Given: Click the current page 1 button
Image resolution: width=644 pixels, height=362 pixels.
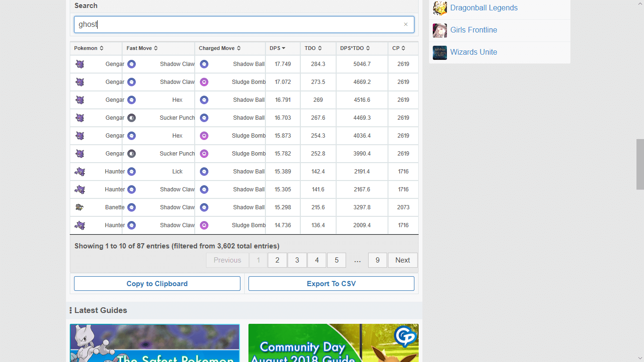Looking at the screenshot, I should (258, 260).
